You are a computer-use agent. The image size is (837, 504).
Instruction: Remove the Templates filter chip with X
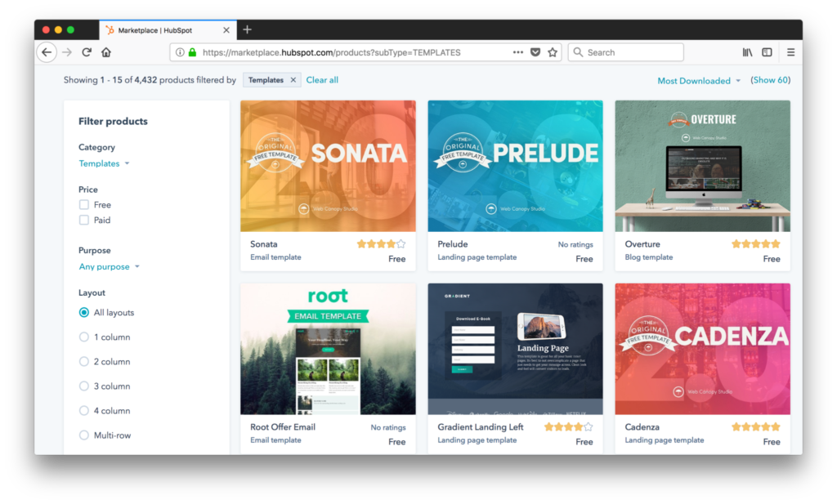pos(293,80)
